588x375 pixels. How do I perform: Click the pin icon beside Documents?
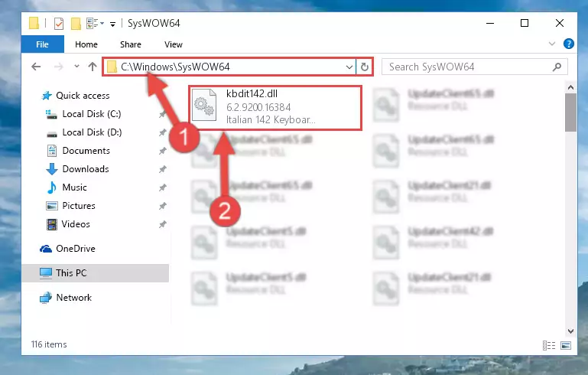(x=162, y=151)
